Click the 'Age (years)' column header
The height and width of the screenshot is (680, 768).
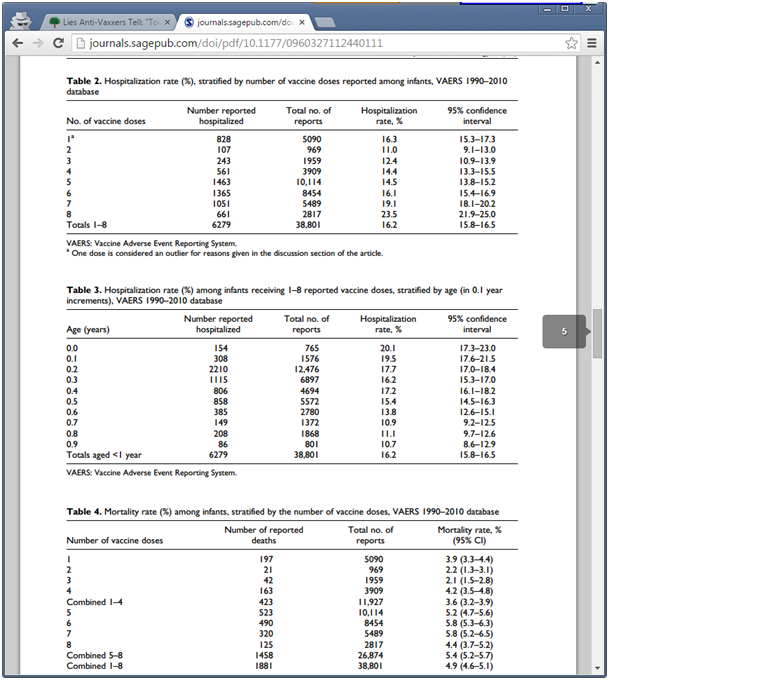click(x=88, y=329)
